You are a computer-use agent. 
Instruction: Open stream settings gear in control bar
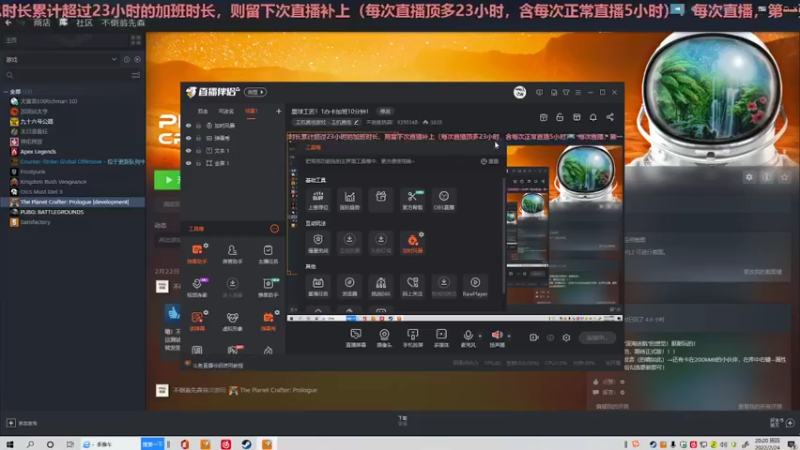566,338
